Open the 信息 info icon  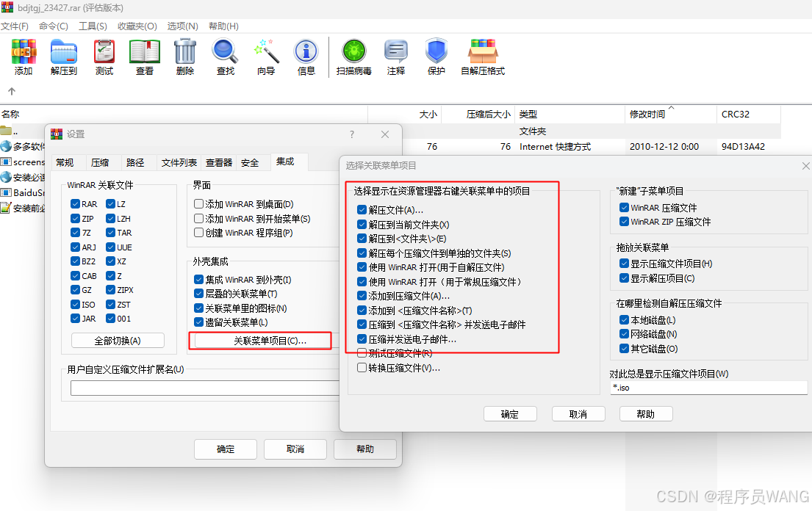306,51
